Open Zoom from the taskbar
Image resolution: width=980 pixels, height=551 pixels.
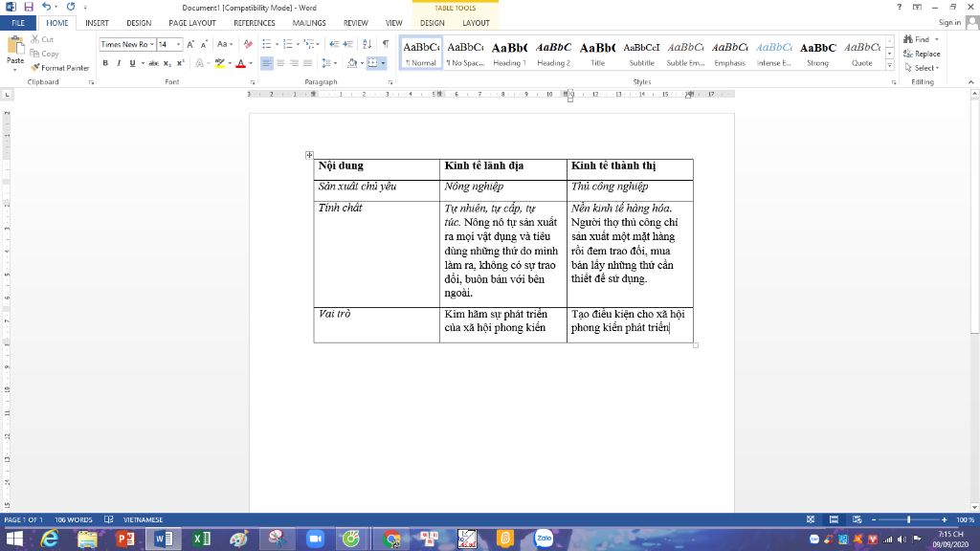tap(315, 539)
